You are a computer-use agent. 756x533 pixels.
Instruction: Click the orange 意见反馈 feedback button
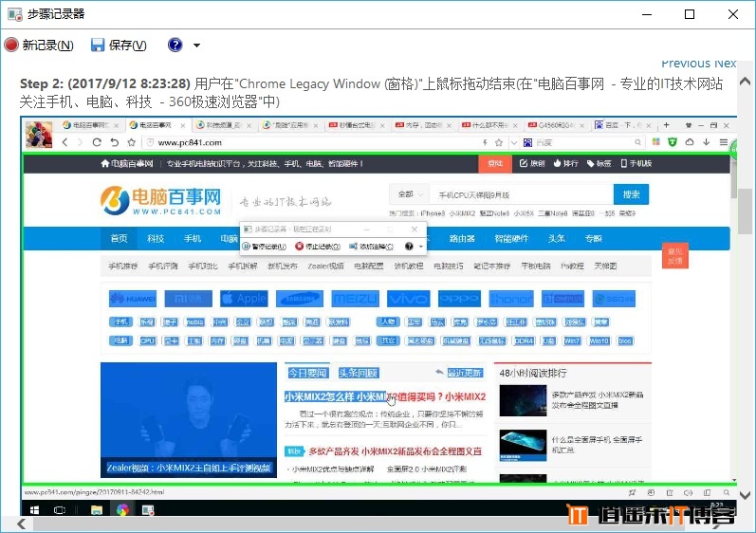tap(675, 256)
